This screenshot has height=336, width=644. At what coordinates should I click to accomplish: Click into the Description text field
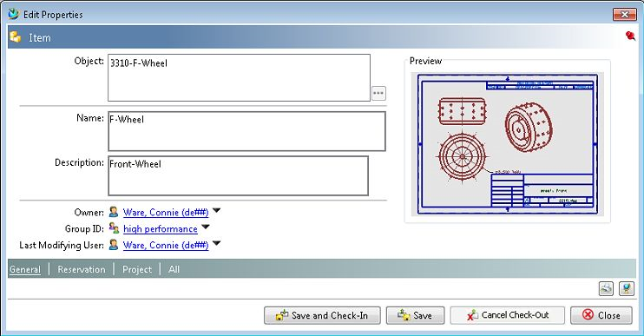tap(238, 175)
